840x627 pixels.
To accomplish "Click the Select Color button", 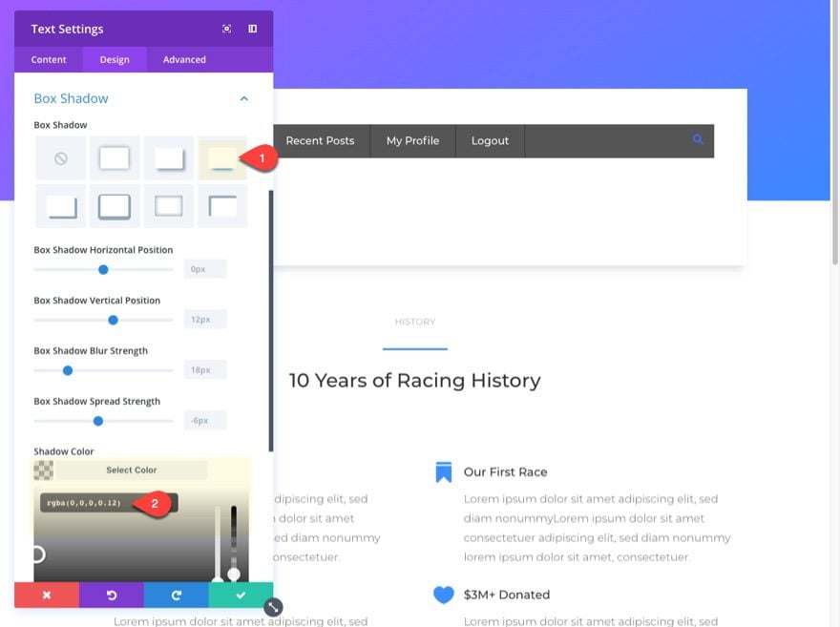I will click(132, 470).
